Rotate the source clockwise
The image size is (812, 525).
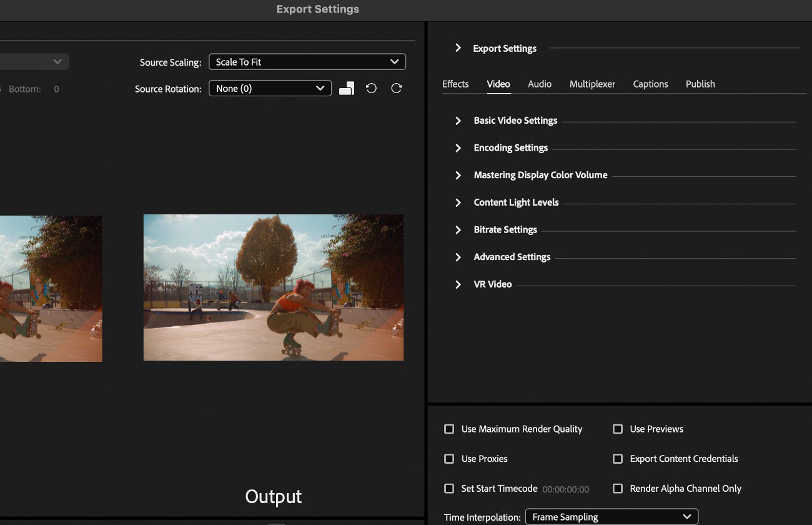pos(397,88)
